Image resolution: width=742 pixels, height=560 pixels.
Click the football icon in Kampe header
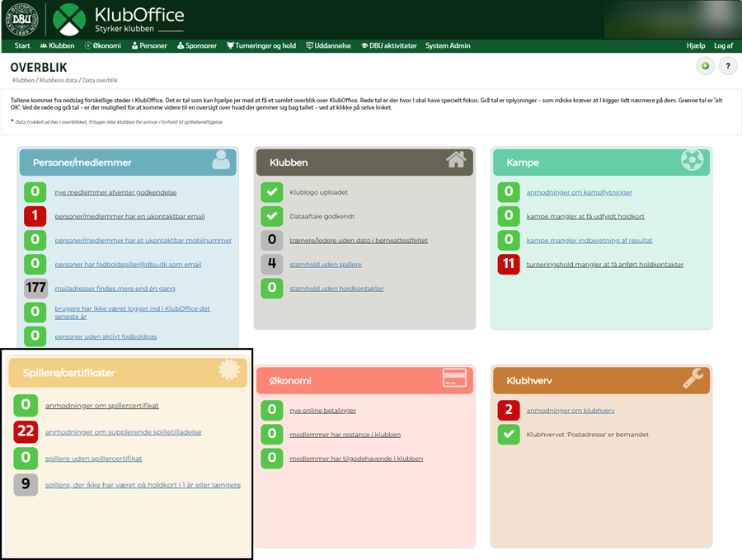pyautogui.click(x=693, y=160)
